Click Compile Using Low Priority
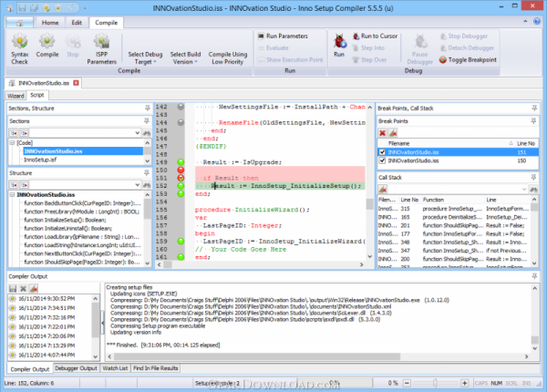The image size is (547, 392). (x=228, y=58)
